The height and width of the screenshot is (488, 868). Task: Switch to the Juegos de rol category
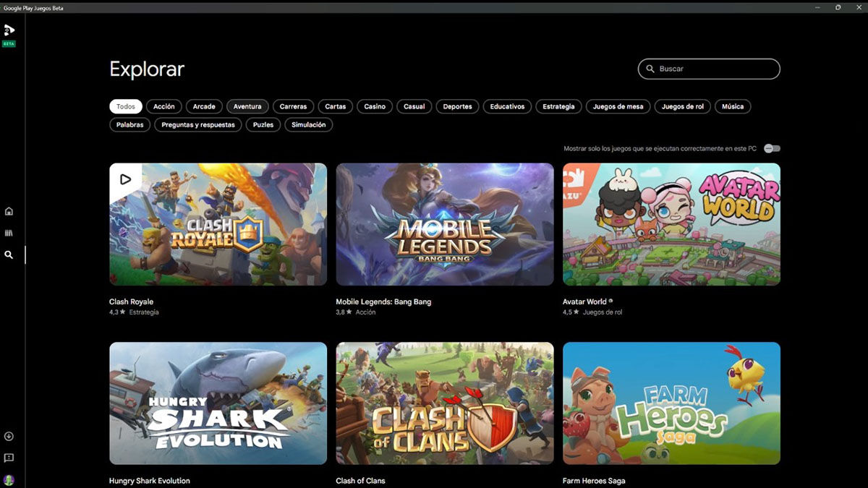click(x=681, y=106)
